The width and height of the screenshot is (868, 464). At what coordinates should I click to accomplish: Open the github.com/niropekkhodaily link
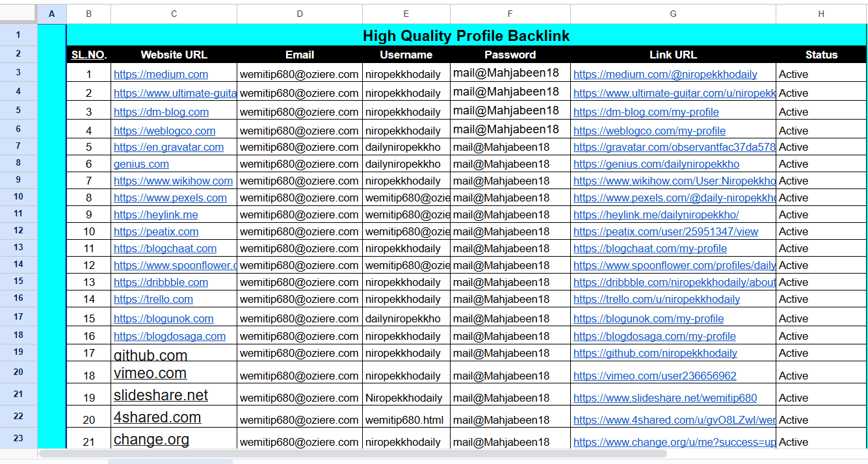coord(655,353)
